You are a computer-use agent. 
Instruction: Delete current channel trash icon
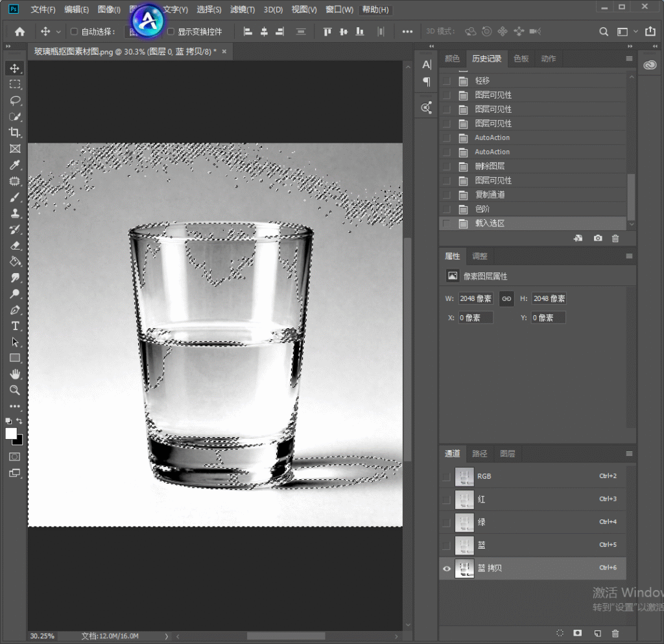point(615,633)
